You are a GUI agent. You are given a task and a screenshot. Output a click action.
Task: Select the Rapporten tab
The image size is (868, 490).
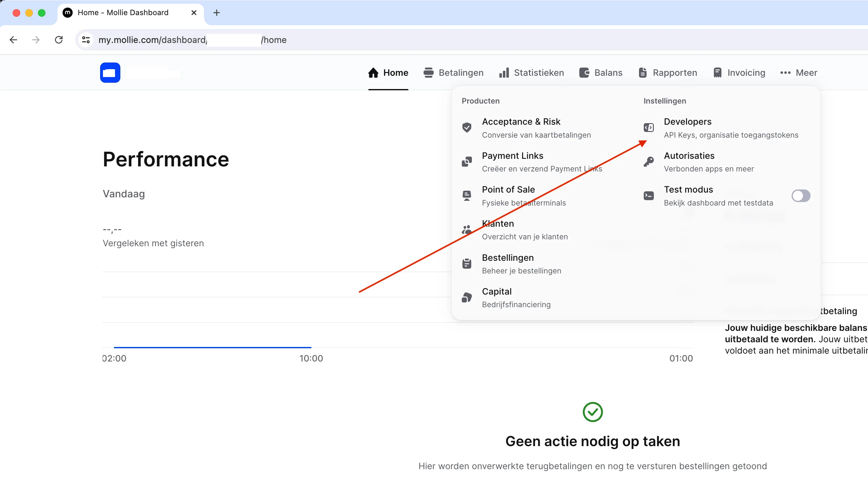pos(667,73)
